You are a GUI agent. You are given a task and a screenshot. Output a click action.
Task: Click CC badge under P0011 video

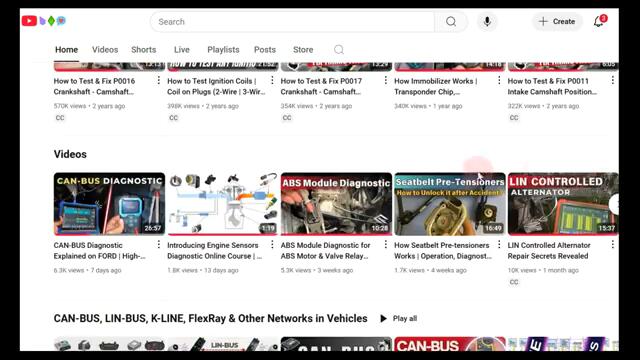click(514, 118)
